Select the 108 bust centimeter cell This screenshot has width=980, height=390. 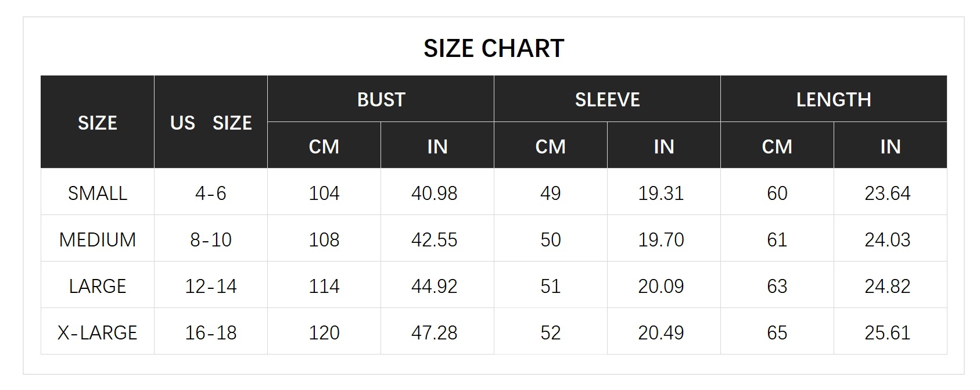click(x=324, y=239)
